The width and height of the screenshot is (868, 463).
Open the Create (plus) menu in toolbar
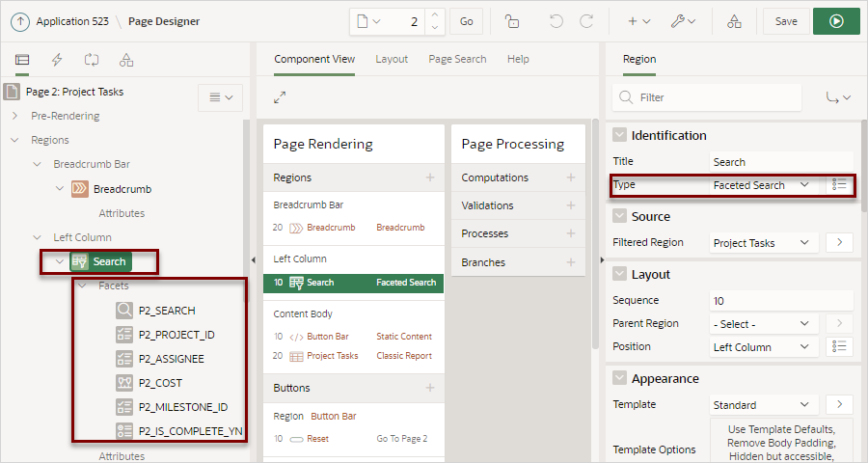click(638, 21)
